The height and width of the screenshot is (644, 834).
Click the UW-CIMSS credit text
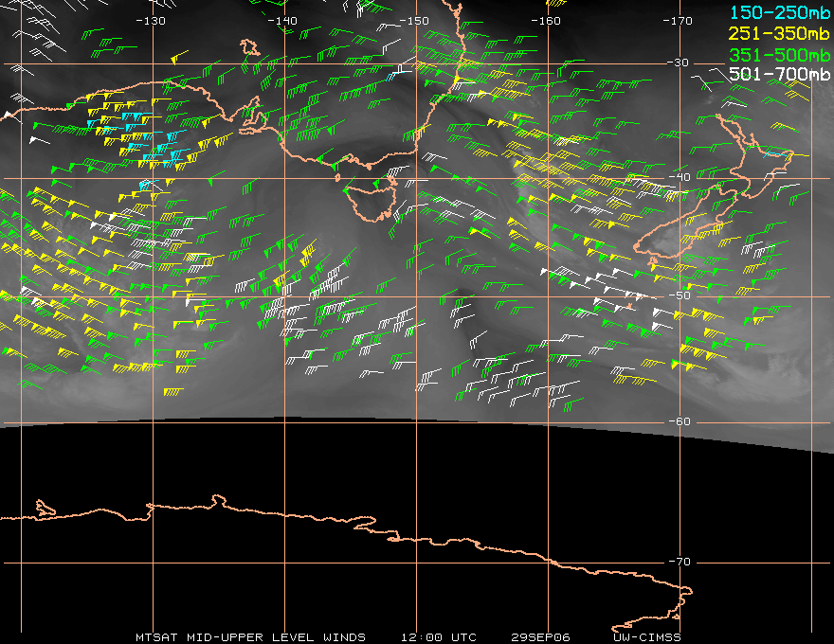[x=647, y=636]
